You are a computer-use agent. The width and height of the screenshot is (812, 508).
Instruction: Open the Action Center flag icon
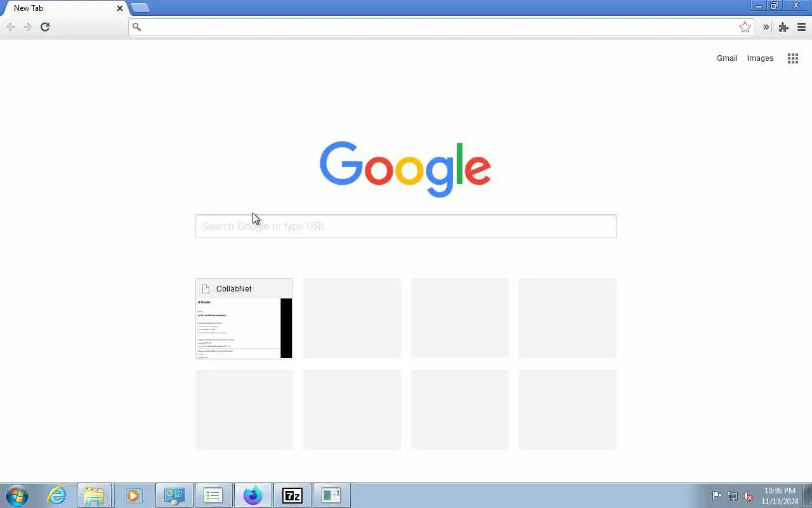coord(717,496)
